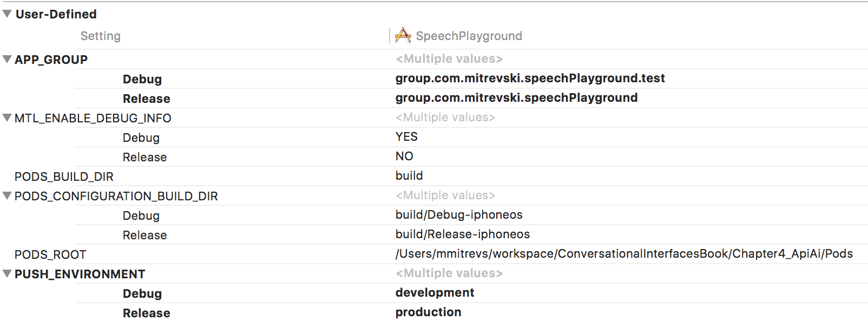Click the SpeechPlayground target app icon
The width and height of the screenshot is (868, 320).
tap(403, 36)
